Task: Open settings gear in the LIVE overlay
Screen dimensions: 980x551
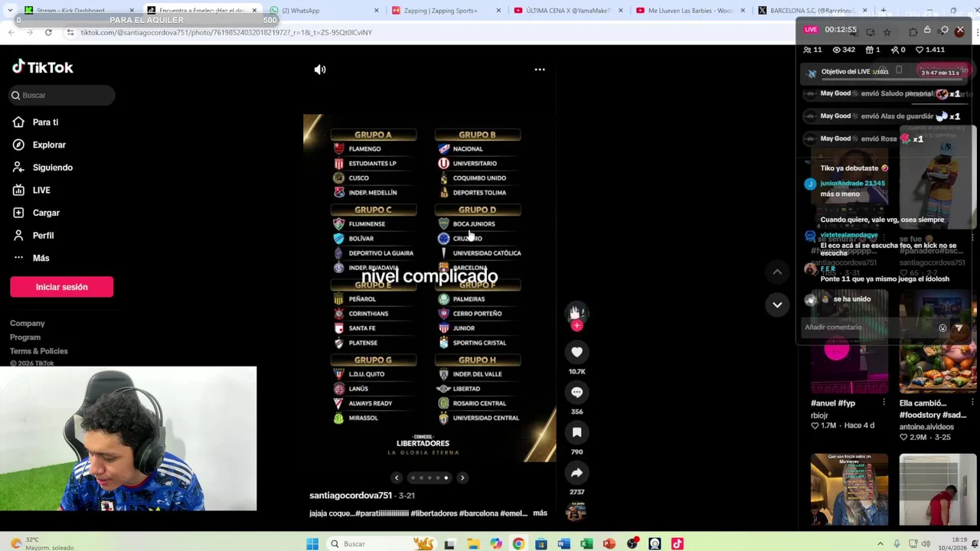Action: click(944, 30)
